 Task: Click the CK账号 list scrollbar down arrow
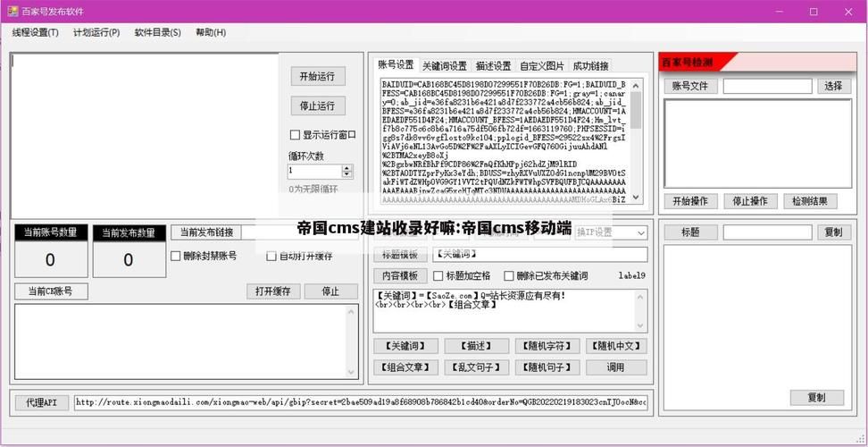click(352, 372)
